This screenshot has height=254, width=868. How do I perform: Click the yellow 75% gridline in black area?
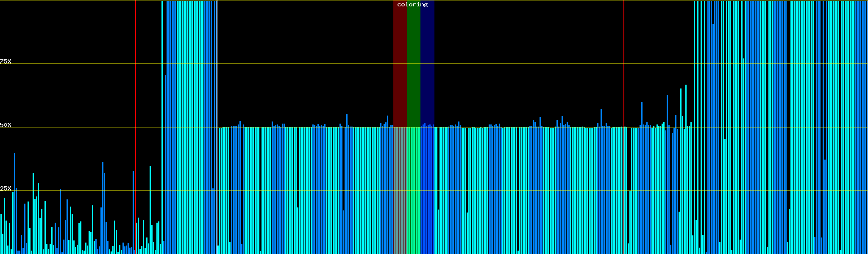[297, 64]
